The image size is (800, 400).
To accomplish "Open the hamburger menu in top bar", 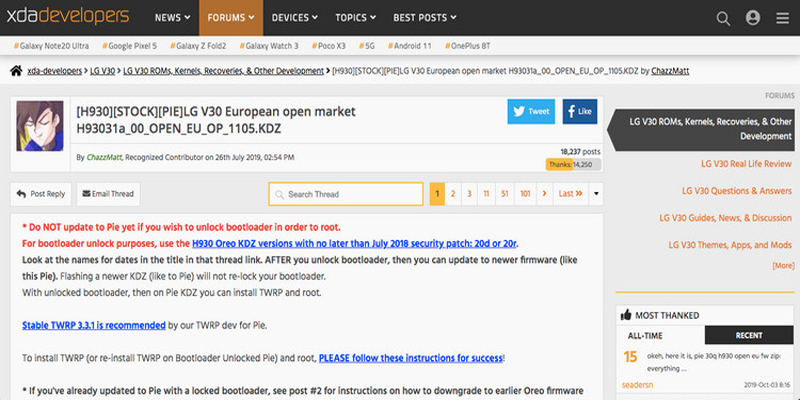I will click(780, 17).
